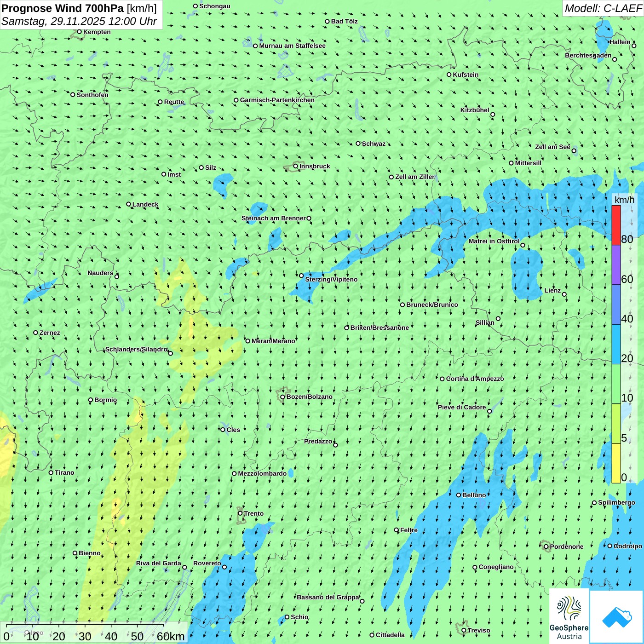Click the 'Sillian' label
The image size is (644, 644).
tap(485, 322)
